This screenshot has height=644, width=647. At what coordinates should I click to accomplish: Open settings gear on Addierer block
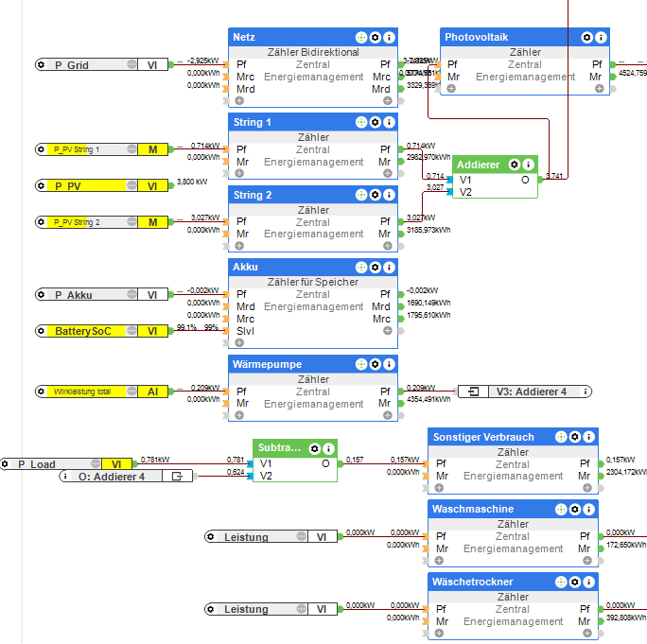click(x=515, y=165)
